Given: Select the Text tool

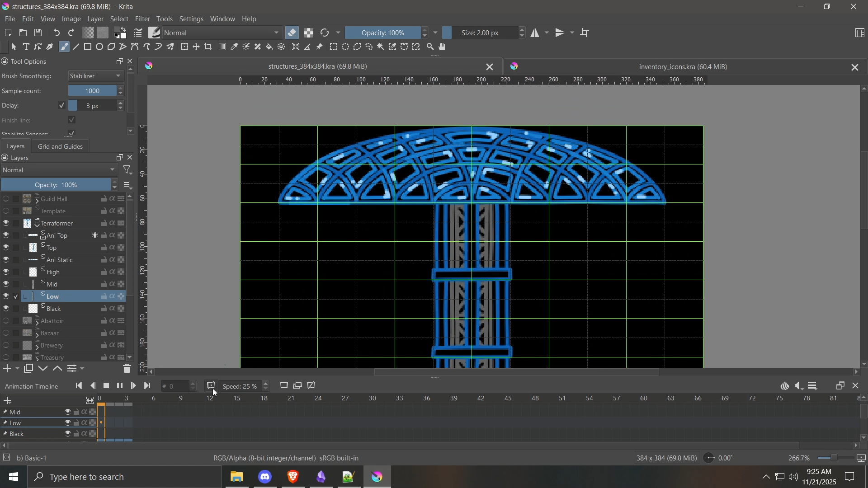Looking at the screenshot, I should 26,47.
